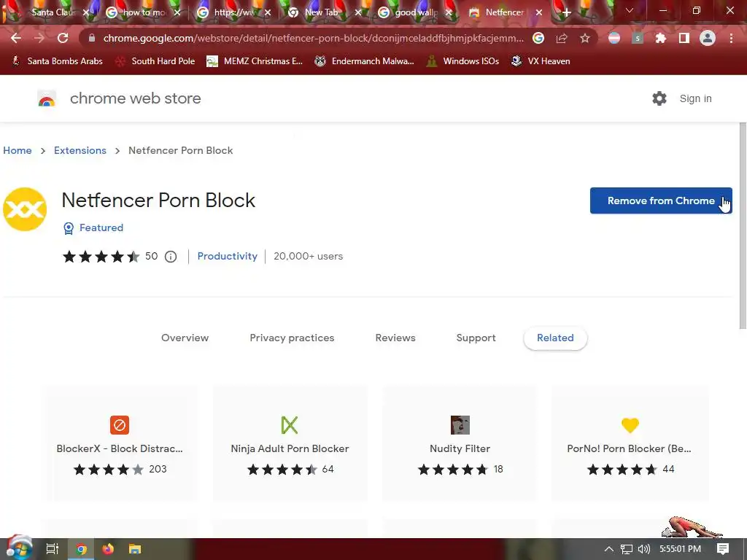Open Firefox from the taskbar

pyautogui.click(x=108, y=549)
